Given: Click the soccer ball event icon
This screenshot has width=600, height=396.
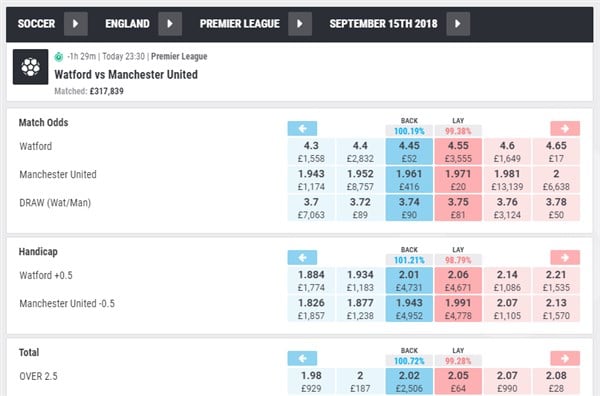Looking at the screenshot, I should 31,67.
